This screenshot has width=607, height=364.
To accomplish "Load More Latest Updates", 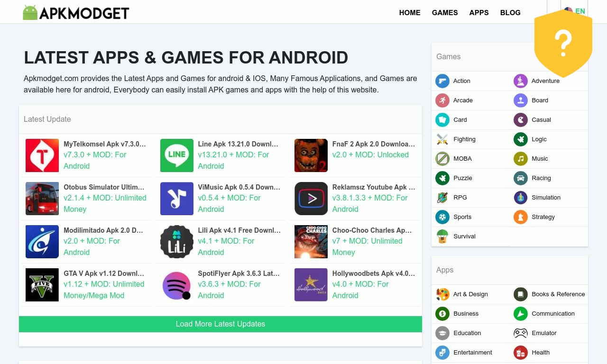I will click(x=221, y=324).
